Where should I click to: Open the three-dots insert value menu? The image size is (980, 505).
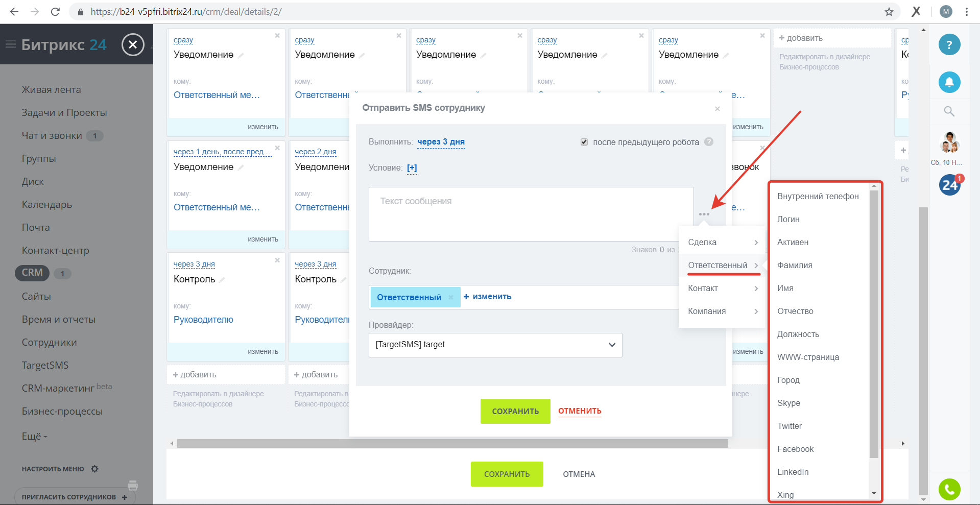click(704, 214)
